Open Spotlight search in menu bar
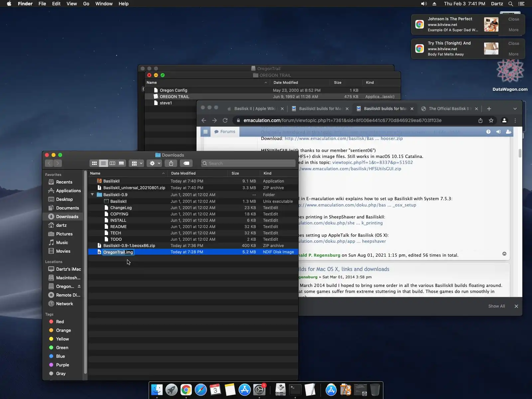 [x=511, y=4]
